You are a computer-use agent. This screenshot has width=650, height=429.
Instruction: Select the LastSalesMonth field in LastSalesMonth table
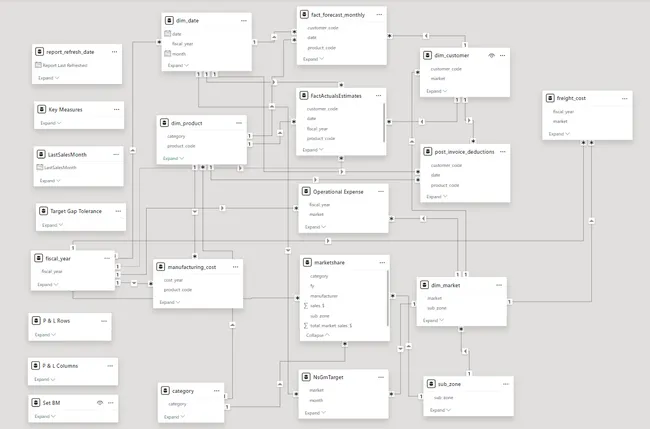click(60, 167)
